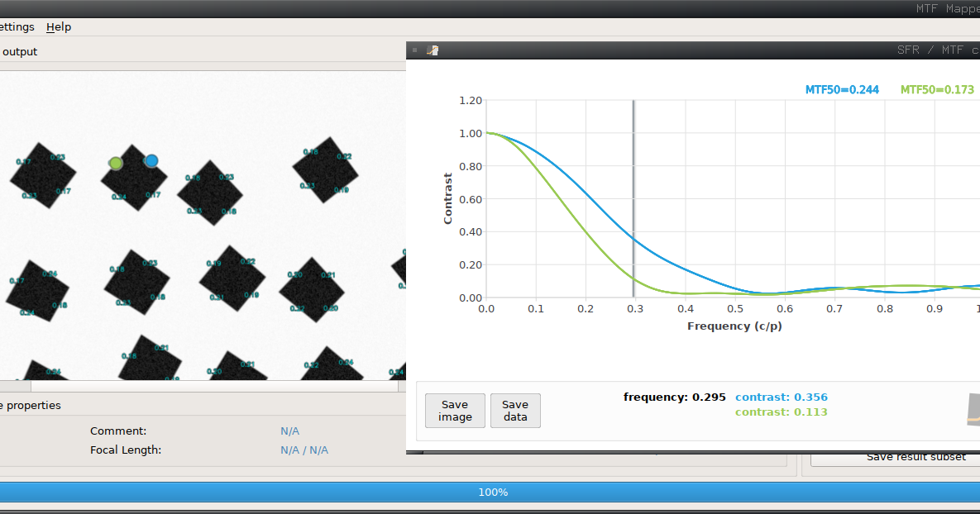Click the green MTF50=0.173 label
This screenshot has height=514, width=980.
pyautogui.click(x=937, y=89)
